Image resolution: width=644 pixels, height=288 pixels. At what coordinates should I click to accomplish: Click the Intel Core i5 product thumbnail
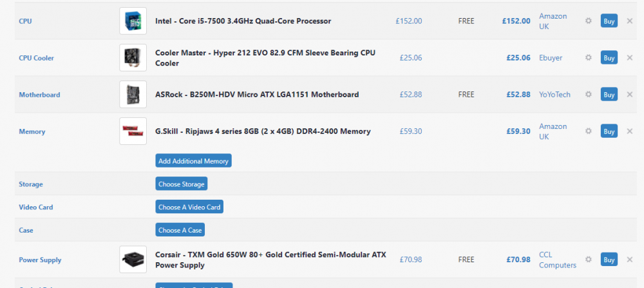click(x=133, y=21)
